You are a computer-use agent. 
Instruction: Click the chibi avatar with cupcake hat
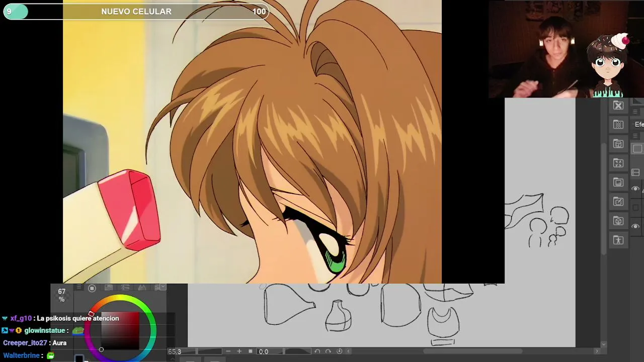(x=608, y=65)
